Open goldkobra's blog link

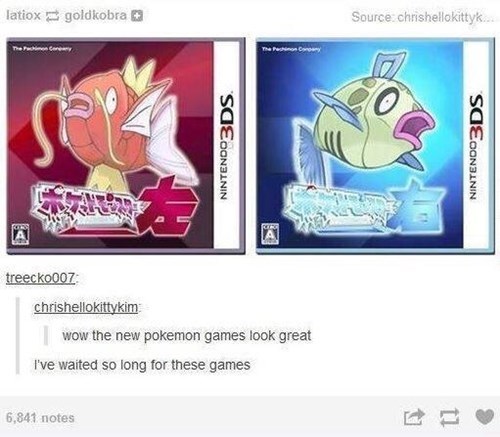[95, 15]
